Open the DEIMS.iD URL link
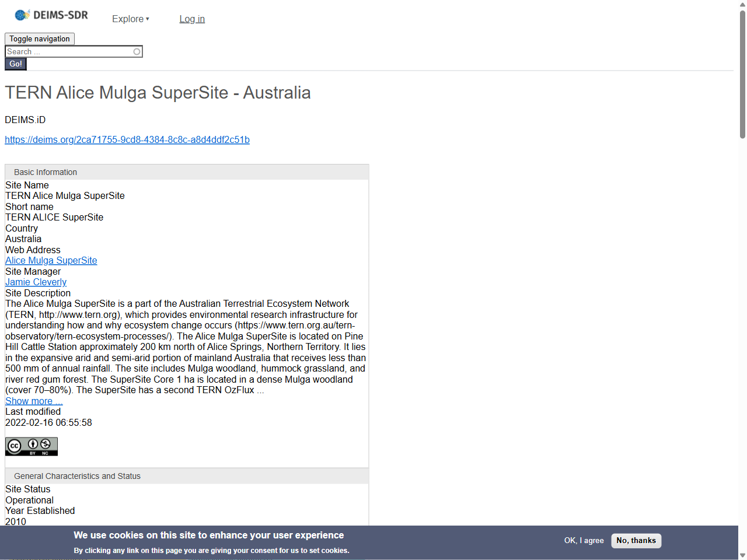 click(x=127, y=140)
